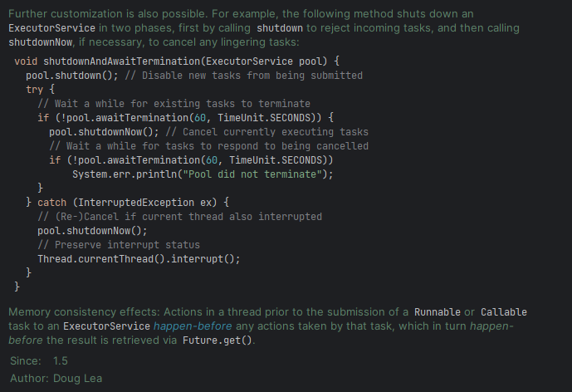The width and height of the screenshot is (572, 392).
Task: Click the "Wait a while for existing tasks" comment
Action: pos(174,104)
